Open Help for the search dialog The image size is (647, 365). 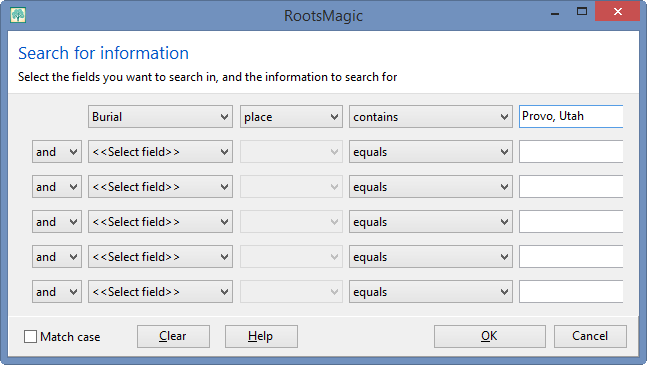261,337
